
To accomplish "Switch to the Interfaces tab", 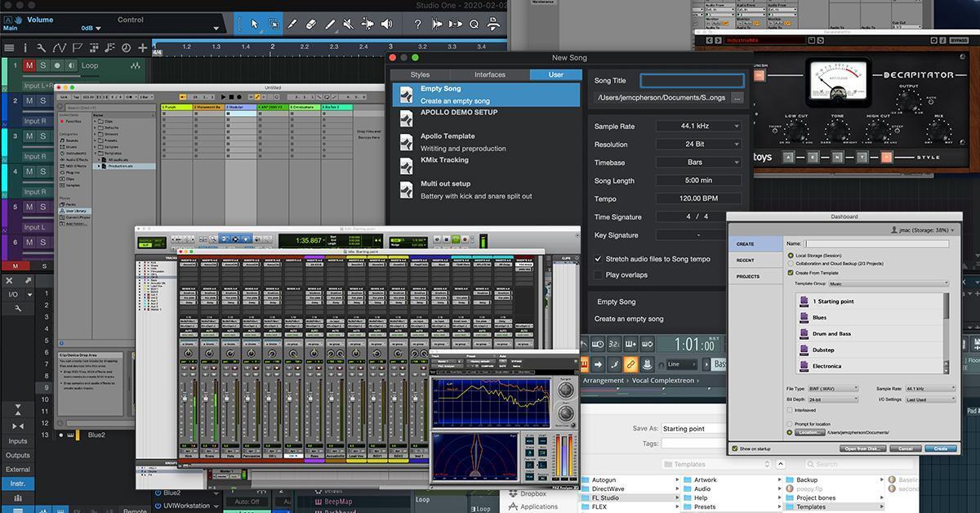I will pyautogui.click(x=489, y=74).
